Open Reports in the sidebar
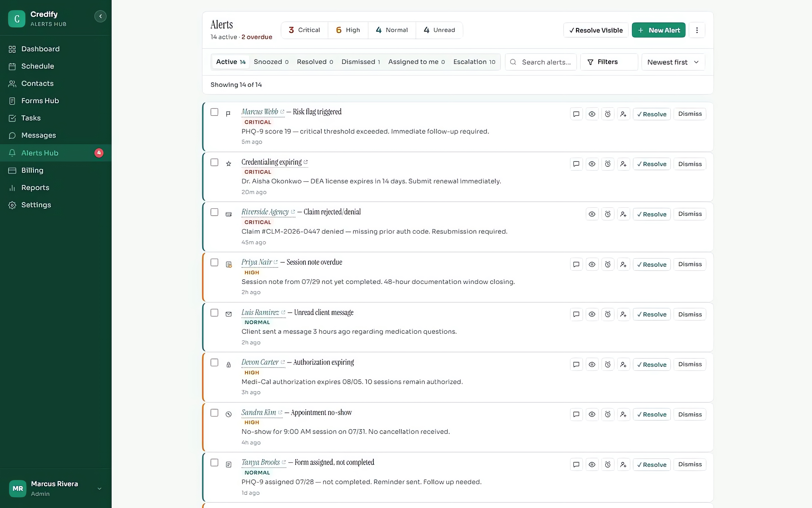This screenshot has height=508, width=812. 56,188
